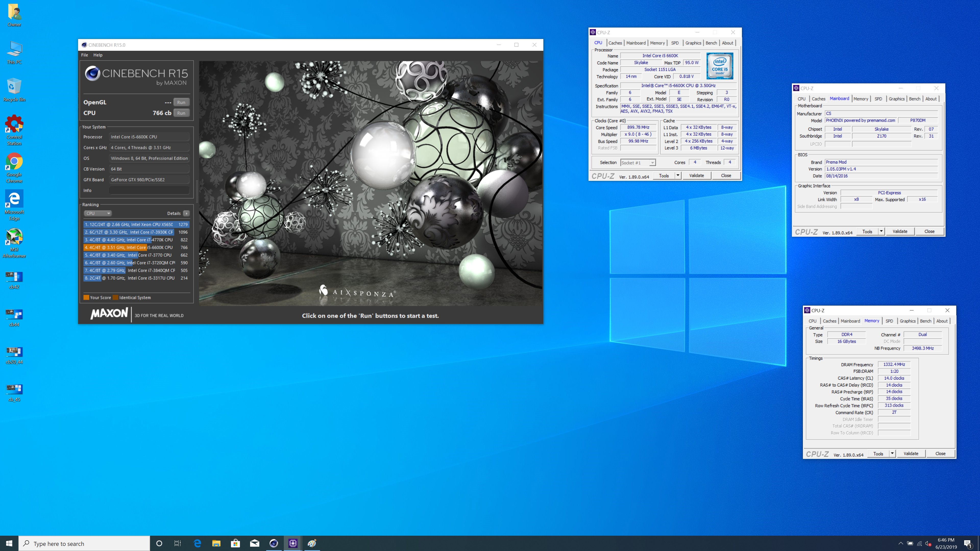Open the Recycle Bin icon
The image size is (980, 551).
(x=14, y=90)
